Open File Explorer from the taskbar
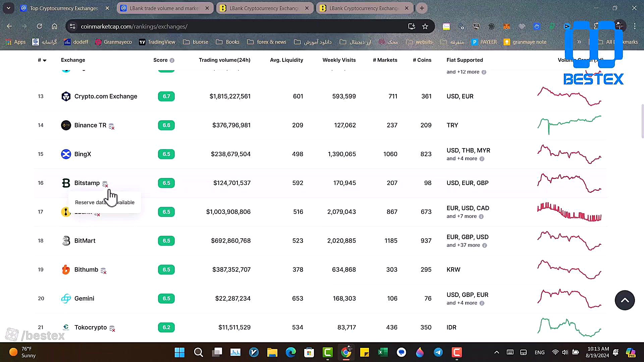 [272, 352]
